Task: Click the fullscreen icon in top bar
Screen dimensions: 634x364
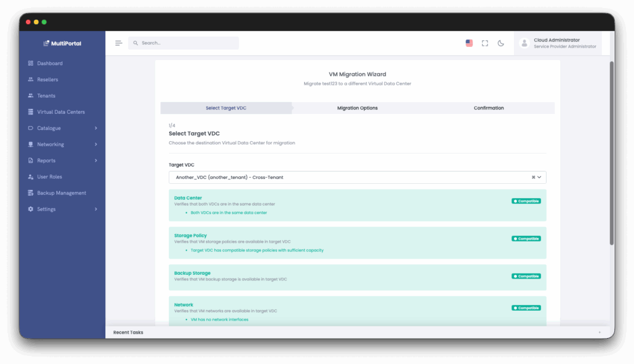Action: [485, 43]
